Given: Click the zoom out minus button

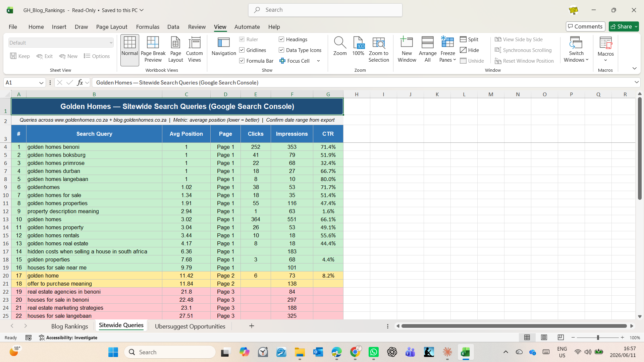Looking at the screenshot, I should click(573, 338).
